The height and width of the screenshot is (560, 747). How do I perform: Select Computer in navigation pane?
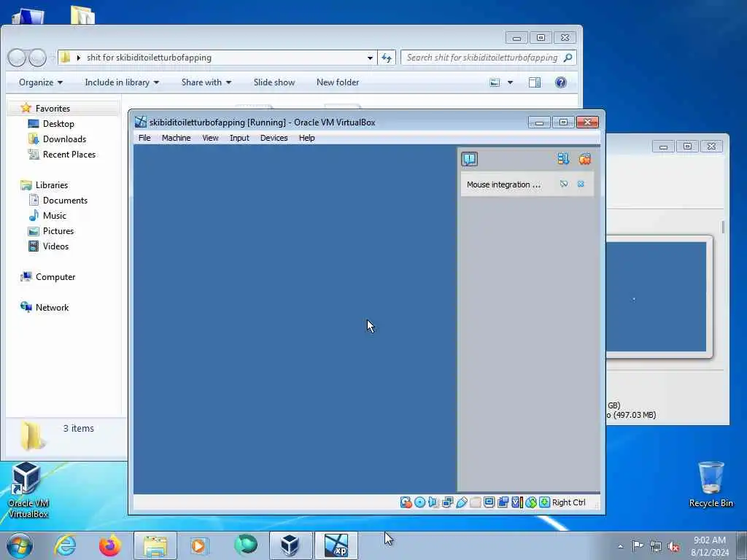[x=55, y=276]
